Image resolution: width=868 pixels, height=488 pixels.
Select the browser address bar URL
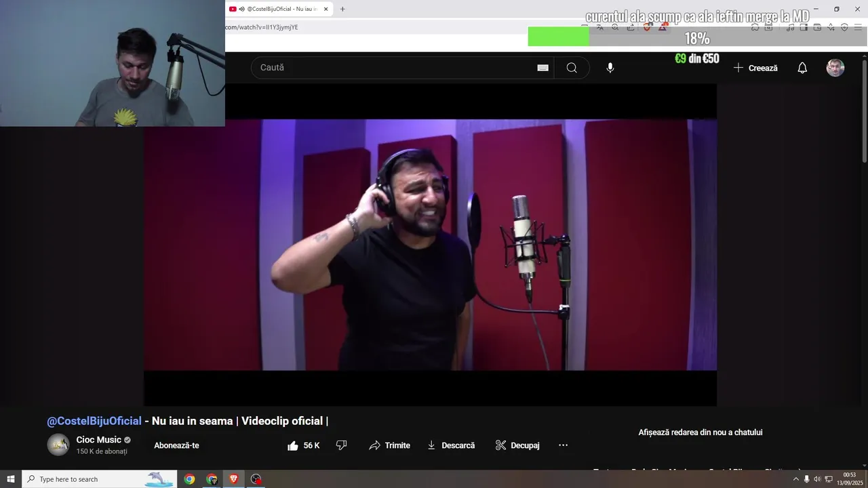262,27
